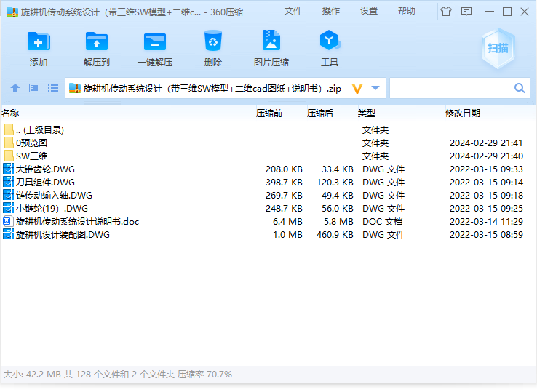The height and width of the screenshot is (392, 537).
Task: Click the doc icon of 旋耕机传动系统设计说明书.doc
Action: pos(8,221)
